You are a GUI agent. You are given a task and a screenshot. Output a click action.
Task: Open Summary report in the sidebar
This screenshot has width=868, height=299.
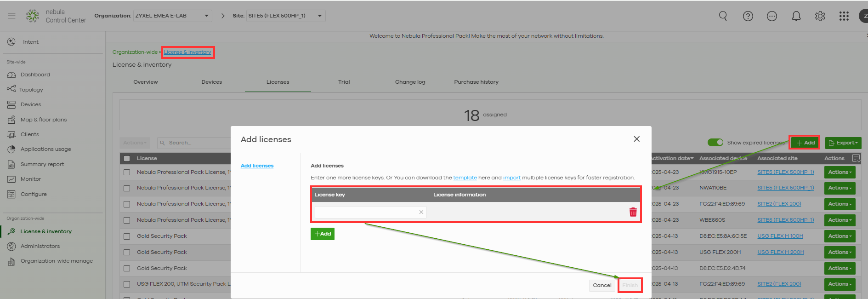click(42, 164)
